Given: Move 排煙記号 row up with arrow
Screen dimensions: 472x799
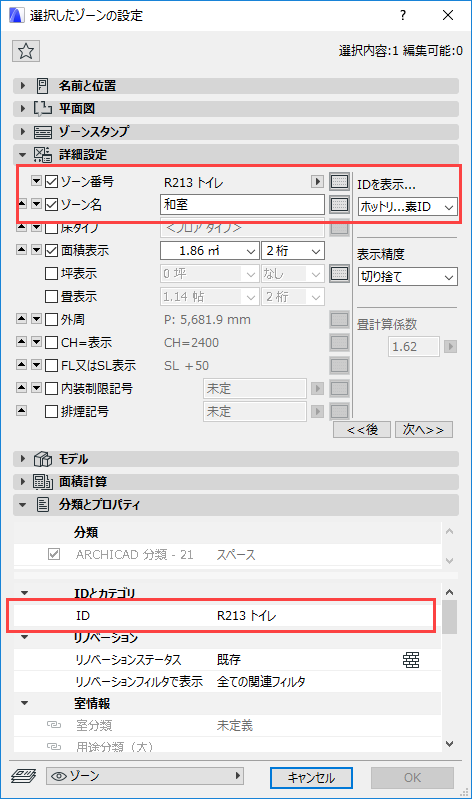Looking at the screenshot, I should [21, 411].
